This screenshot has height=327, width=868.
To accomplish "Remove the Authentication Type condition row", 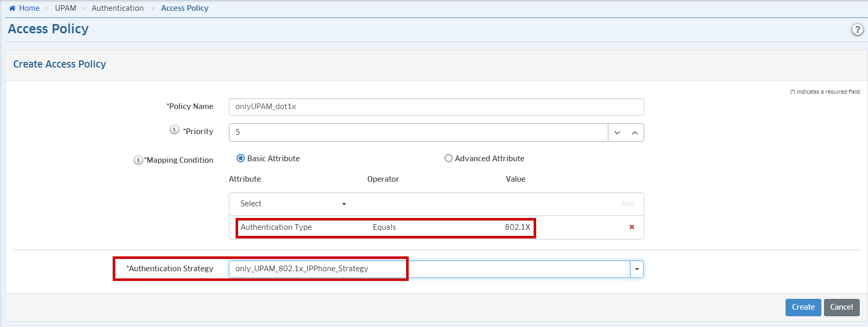I will (x=631, y=227).
